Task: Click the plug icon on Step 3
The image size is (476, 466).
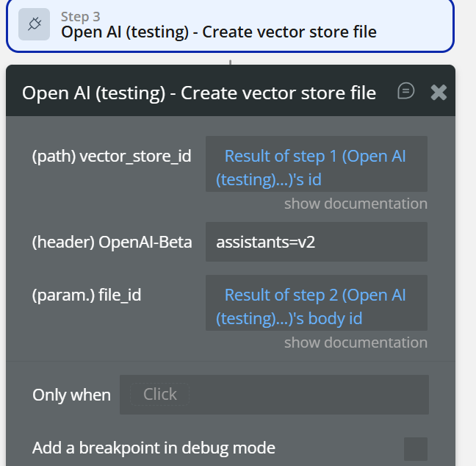Action: 35,24
